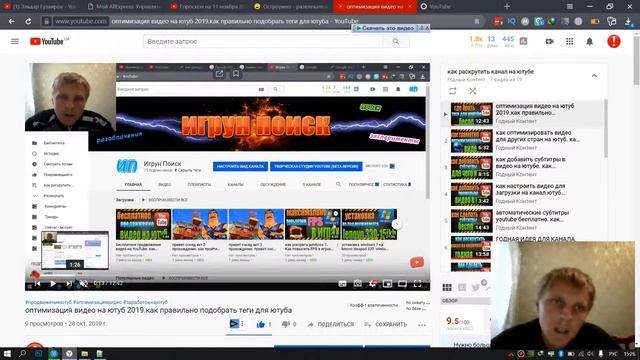The width and height of the screenshot is (640, 360).
Task: Unmute the video player volume
Action: click(x=84, y=283)
